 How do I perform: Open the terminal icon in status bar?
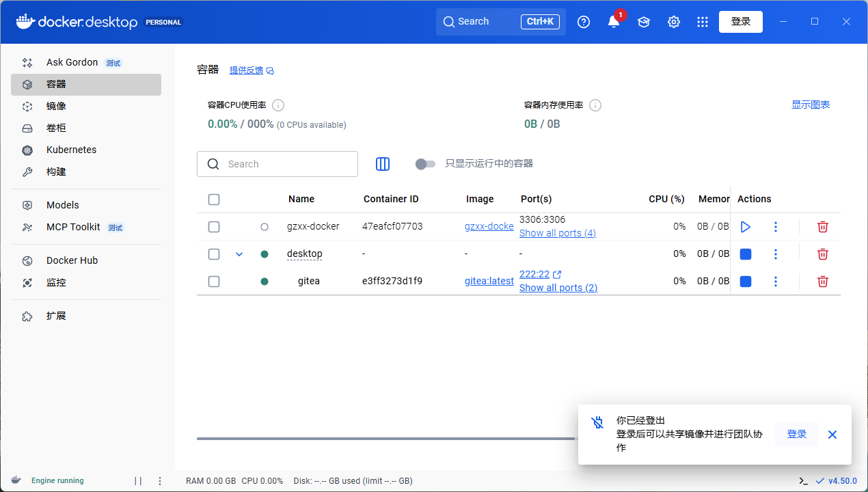[x=804, y=481]
